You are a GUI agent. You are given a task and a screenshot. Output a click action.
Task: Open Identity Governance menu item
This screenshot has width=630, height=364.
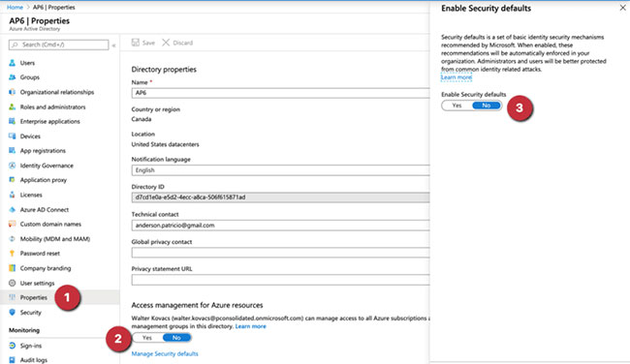pyautogui.click(x=47, y=166)
